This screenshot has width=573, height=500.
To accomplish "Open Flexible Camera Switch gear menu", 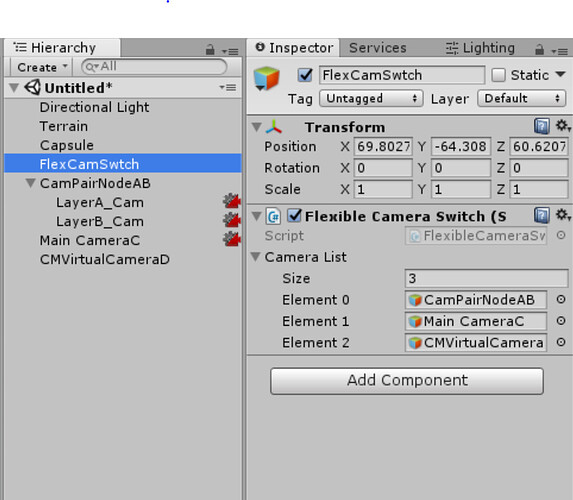I will click(563, 215).
